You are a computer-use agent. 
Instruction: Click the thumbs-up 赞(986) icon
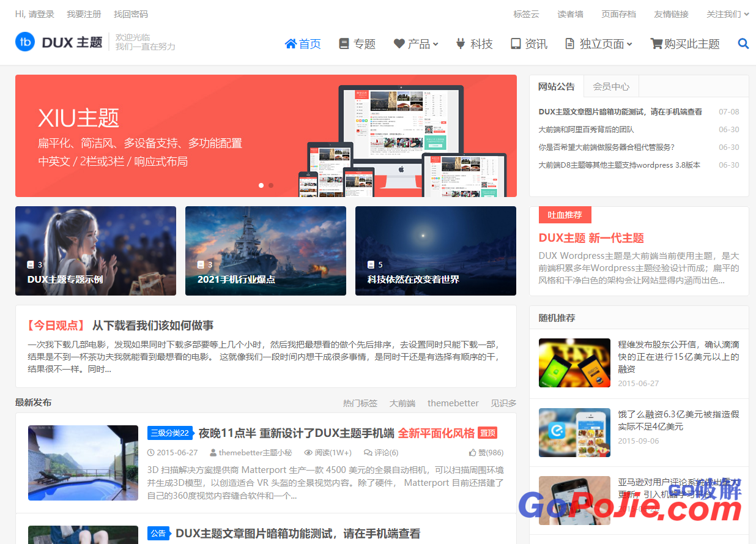click(x=472, y=453)
